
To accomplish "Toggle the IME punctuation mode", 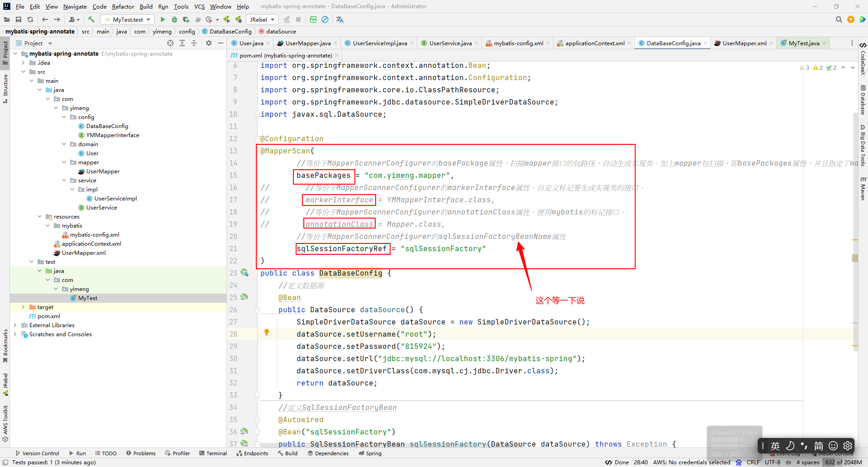I will (804, 446).
